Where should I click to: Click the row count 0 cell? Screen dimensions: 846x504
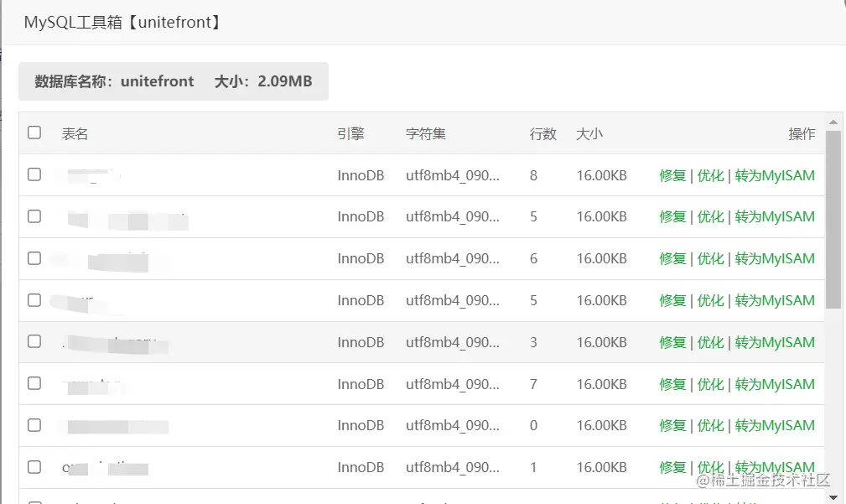click(x=533, y=425)
